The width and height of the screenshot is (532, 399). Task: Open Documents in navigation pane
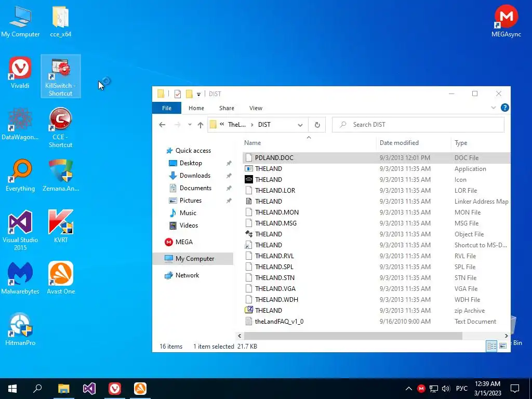190,188
